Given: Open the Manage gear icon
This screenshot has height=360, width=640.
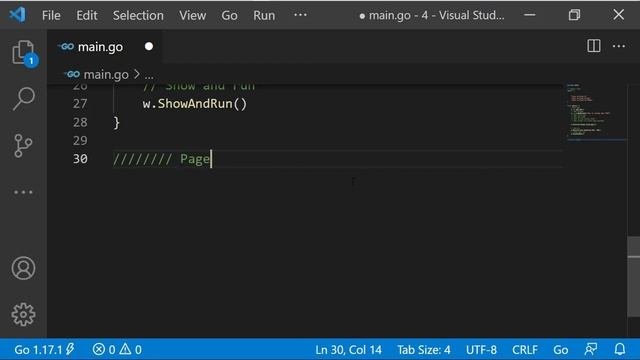Looking at the screenshot, I should pyautogui.click(x=23, y=314).
